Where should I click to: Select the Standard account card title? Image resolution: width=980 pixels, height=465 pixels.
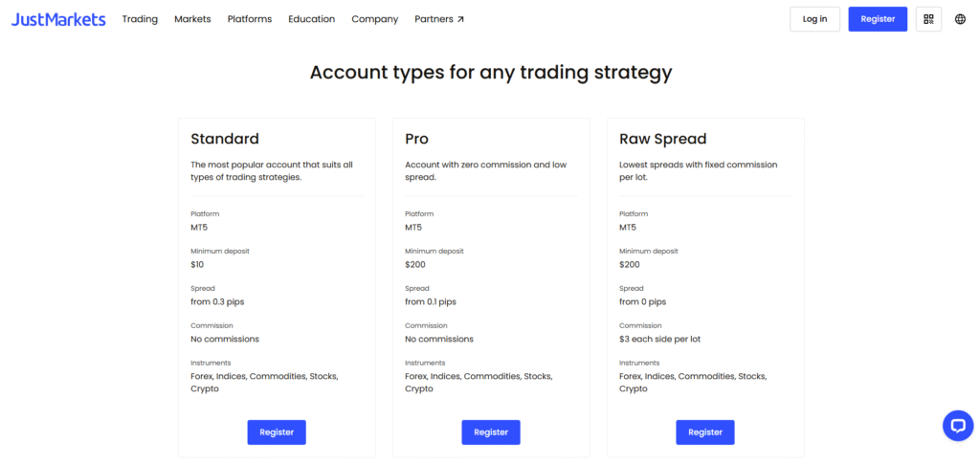pos(224,139)
